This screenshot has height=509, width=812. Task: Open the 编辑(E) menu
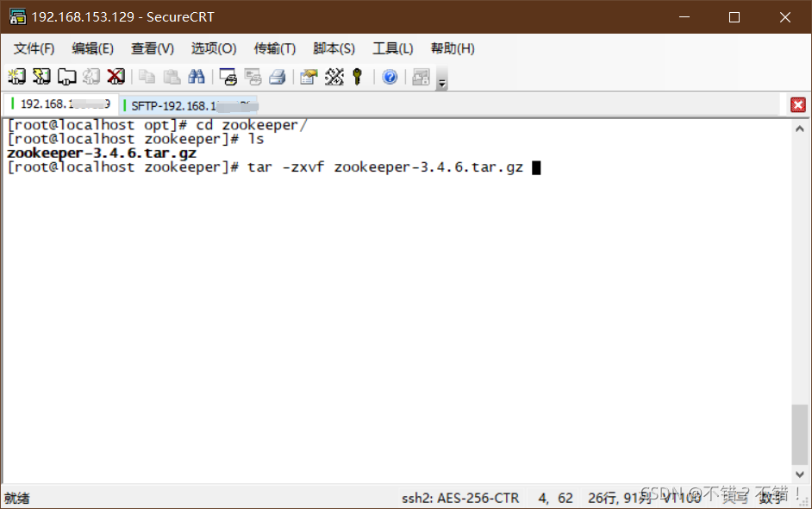[x=93, y=48]
